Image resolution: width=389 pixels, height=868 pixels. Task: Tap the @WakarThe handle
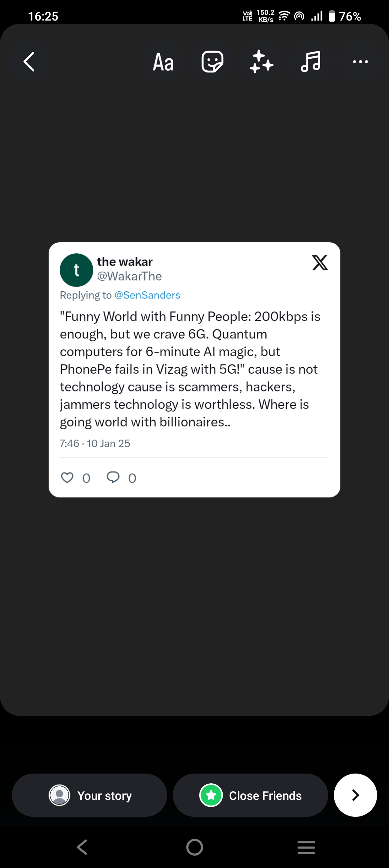pos(129,276)
